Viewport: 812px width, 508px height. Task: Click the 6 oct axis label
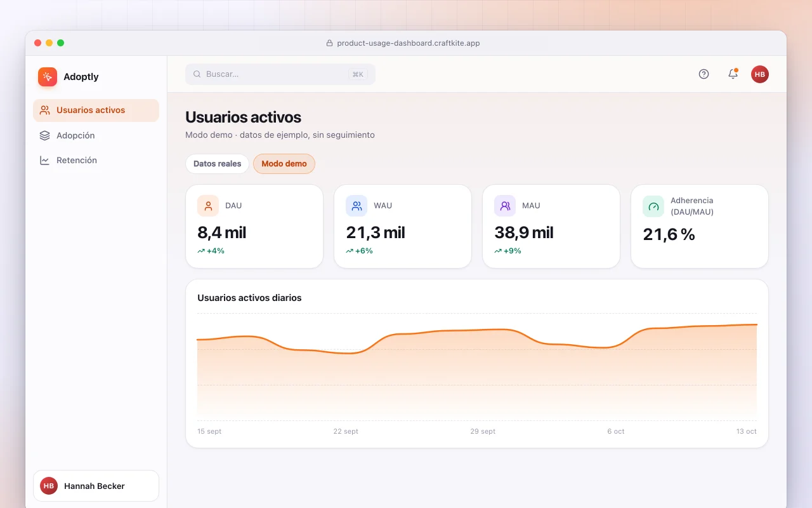coord(616,431)
